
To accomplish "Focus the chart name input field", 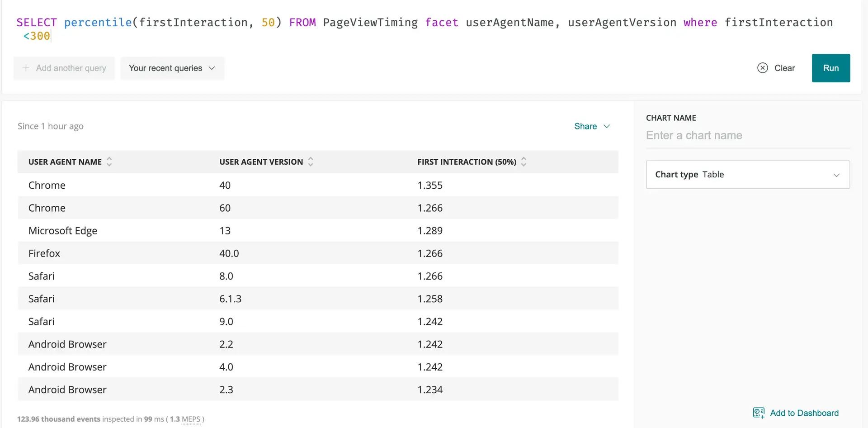I will point(748,135).
